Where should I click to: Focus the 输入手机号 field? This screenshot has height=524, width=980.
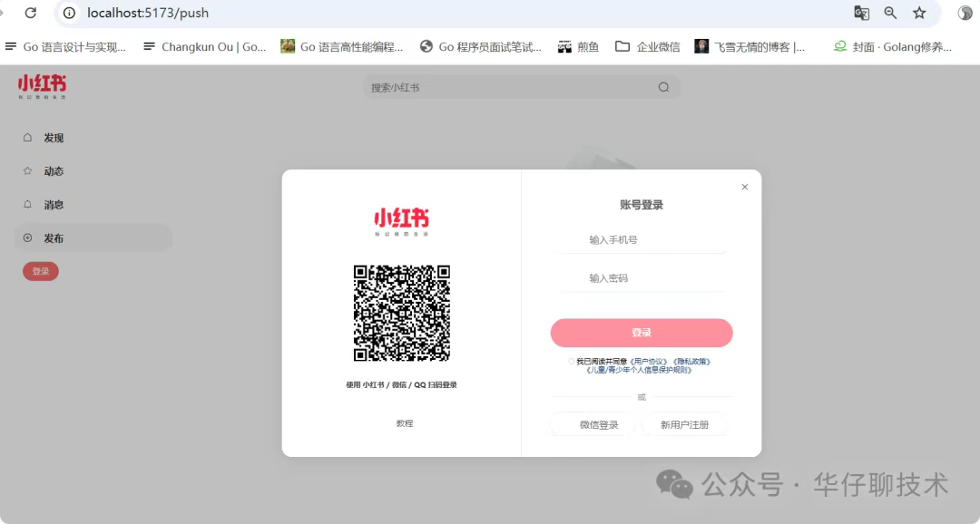(642, 240)
